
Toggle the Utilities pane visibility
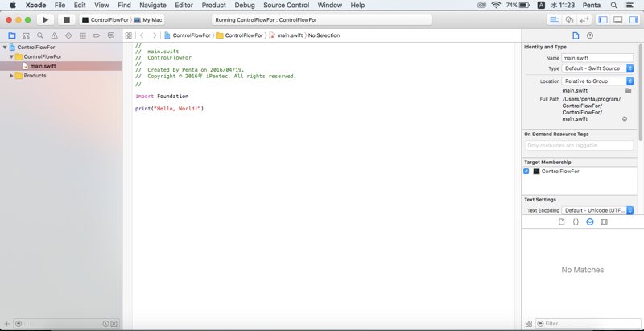[633, 19]
